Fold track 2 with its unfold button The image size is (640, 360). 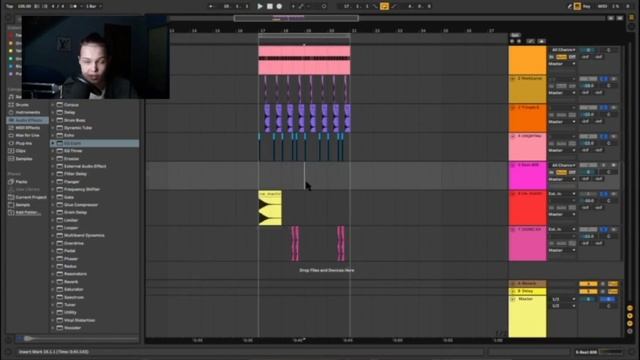(513, 78)
